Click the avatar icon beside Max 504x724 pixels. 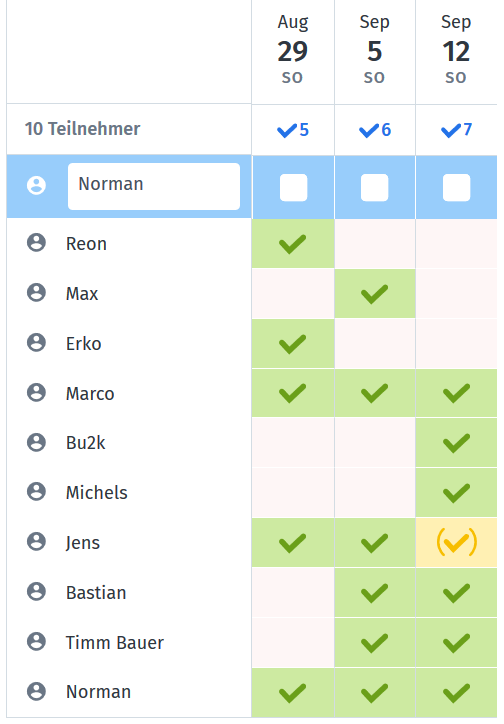36,292
